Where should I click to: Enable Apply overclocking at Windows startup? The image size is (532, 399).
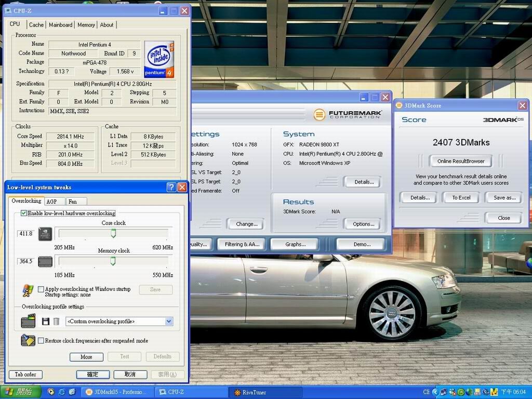41,289
